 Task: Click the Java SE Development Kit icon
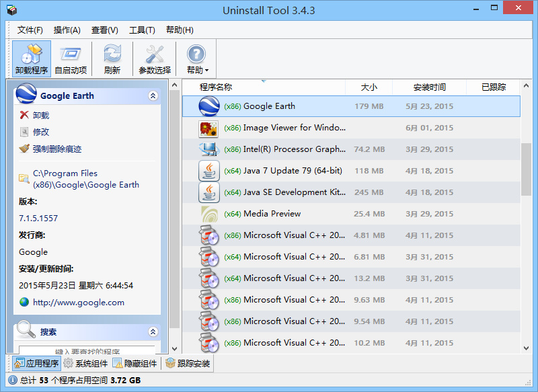pyautogui.click(x=209, y=192)
